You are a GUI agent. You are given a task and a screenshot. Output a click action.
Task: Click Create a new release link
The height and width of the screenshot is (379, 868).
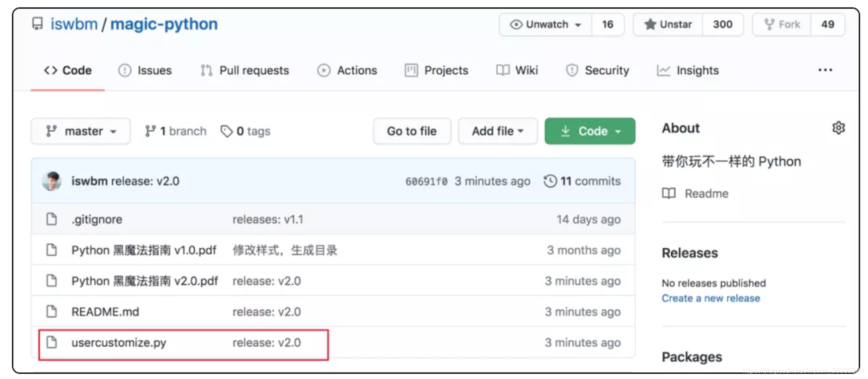[711, 298]
